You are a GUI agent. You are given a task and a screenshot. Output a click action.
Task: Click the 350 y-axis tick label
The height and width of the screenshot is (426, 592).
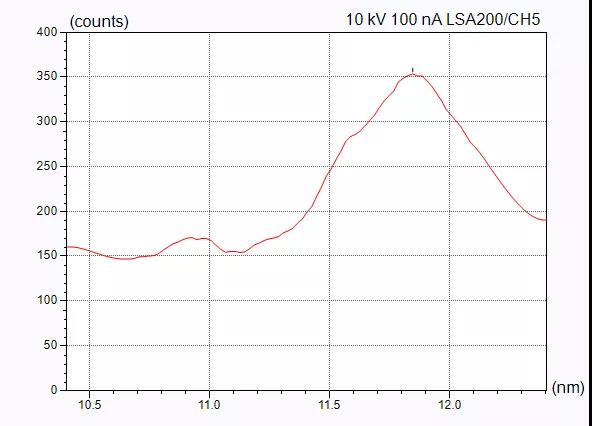click(47, 77)
